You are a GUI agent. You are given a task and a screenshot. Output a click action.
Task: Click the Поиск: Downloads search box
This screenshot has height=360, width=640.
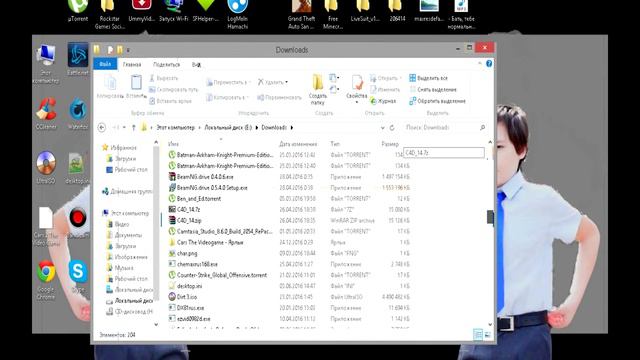click(x=445, y=128)
